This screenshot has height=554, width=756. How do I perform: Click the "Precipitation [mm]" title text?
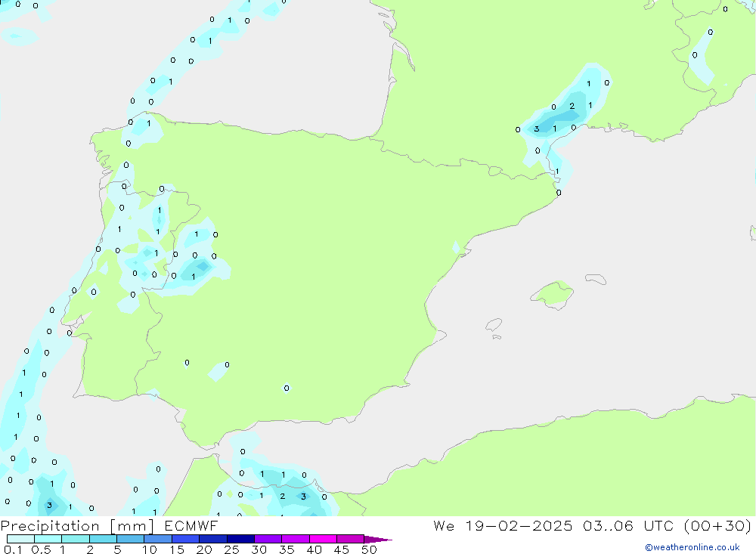point(77,526)
